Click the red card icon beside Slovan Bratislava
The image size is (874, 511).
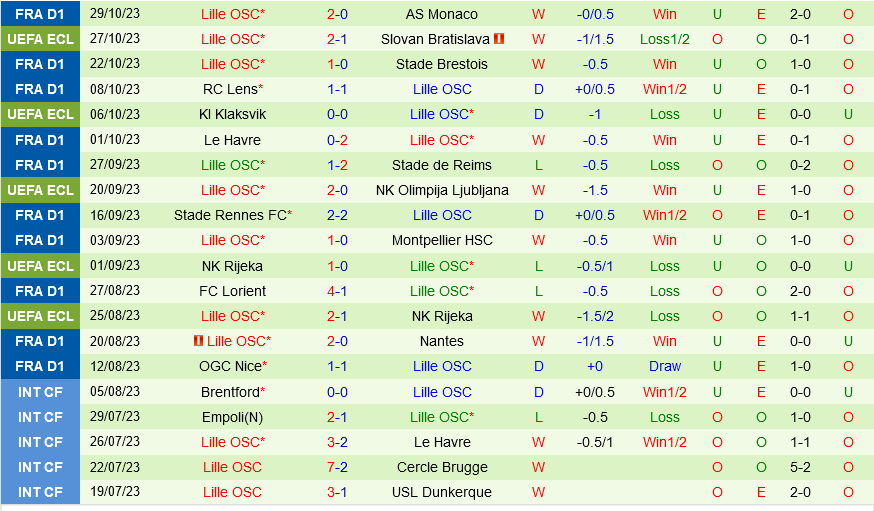499,39
